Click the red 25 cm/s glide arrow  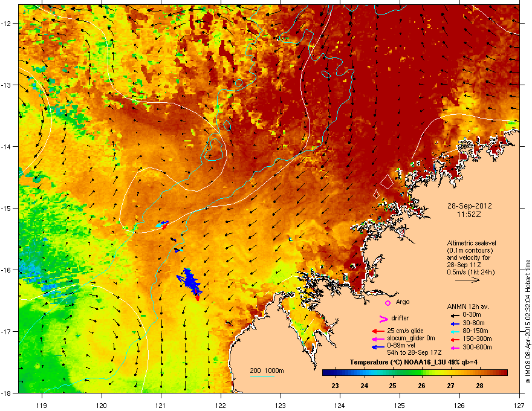pyautogui.click(x=378, y=331)
